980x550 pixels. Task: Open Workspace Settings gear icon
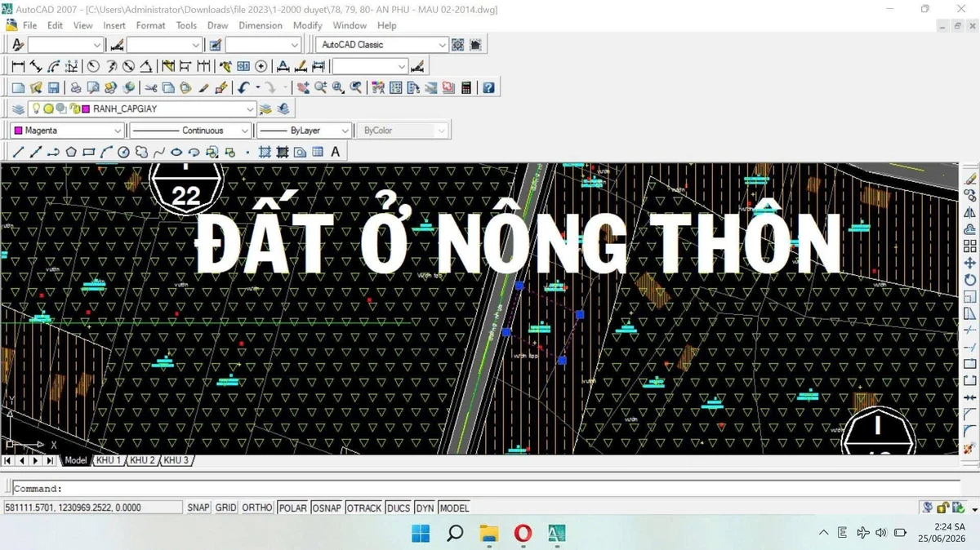click(x=458, y=45)
